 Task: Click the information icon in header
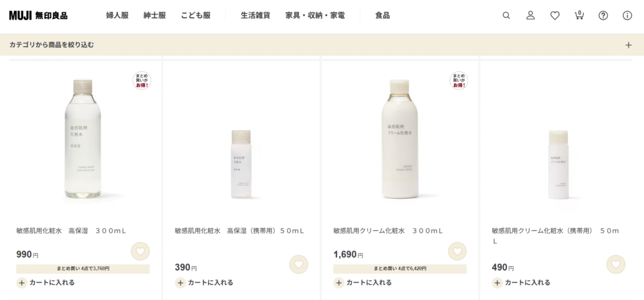(627, 16)
